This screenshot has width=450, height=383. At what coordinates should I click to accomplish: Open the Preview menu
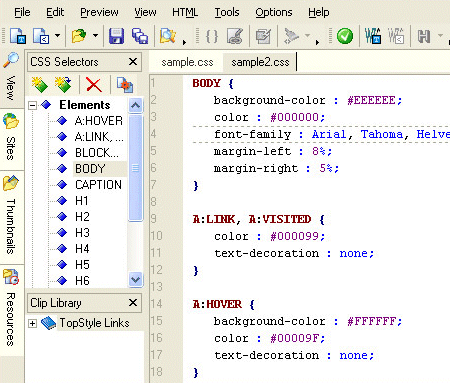click(99, 12)
